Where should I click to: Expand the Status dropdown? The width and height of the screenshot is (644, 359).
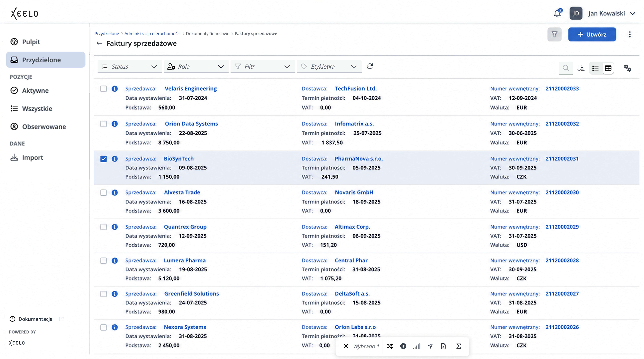[130, 67]
